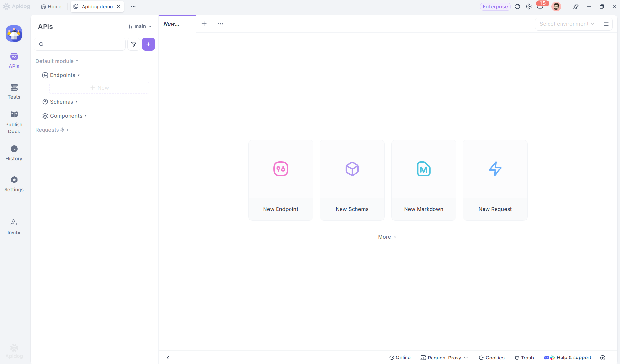Open Publish Docs in sidebar

point(14,122)
